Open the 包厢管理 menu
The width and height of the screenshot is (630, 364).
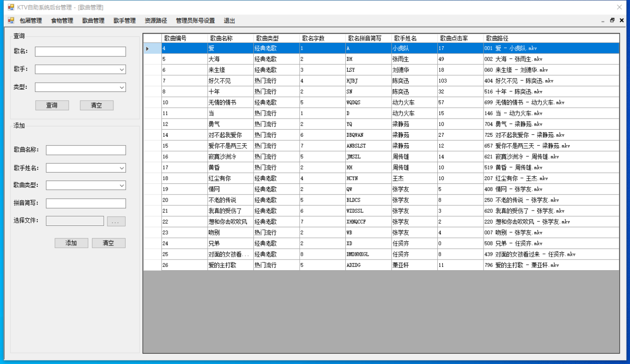[x=31, y=21]
